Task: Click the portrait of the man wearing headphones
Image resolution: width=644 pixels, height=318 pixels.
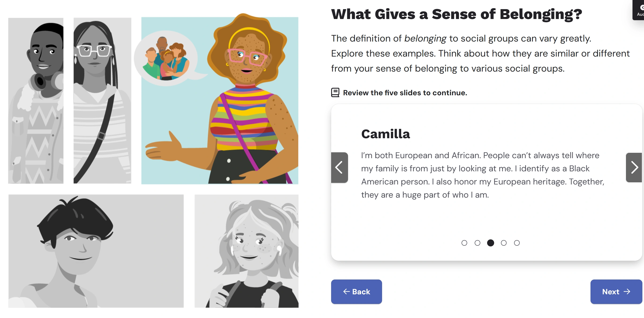Action: 36,101
